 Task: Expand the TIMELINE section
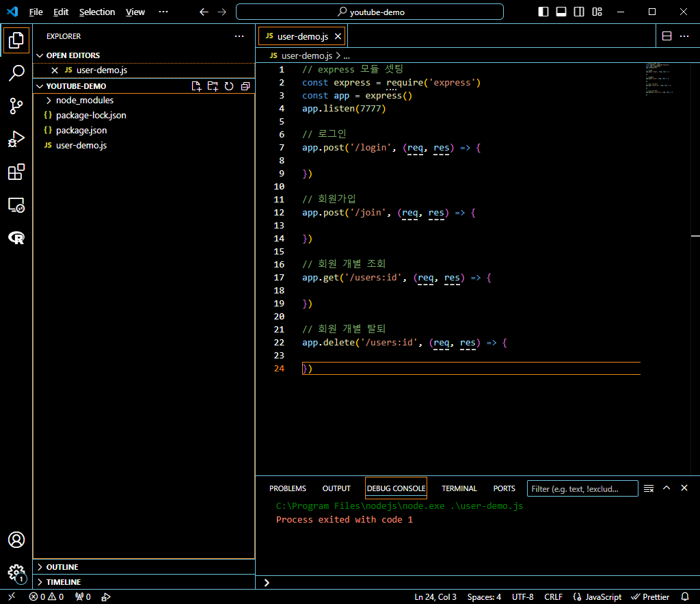(x=144, y=582)
